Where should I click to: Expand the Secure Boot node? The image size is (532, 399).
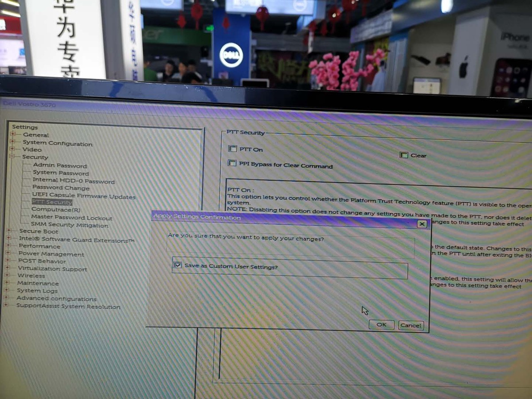pos(10,231)
